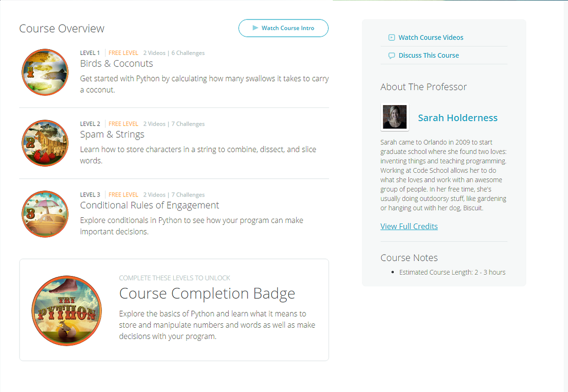568x392 pixels.
Task: Click the 2 Videos | 7 Challenges text for Level 2
Action: point(174,124)
